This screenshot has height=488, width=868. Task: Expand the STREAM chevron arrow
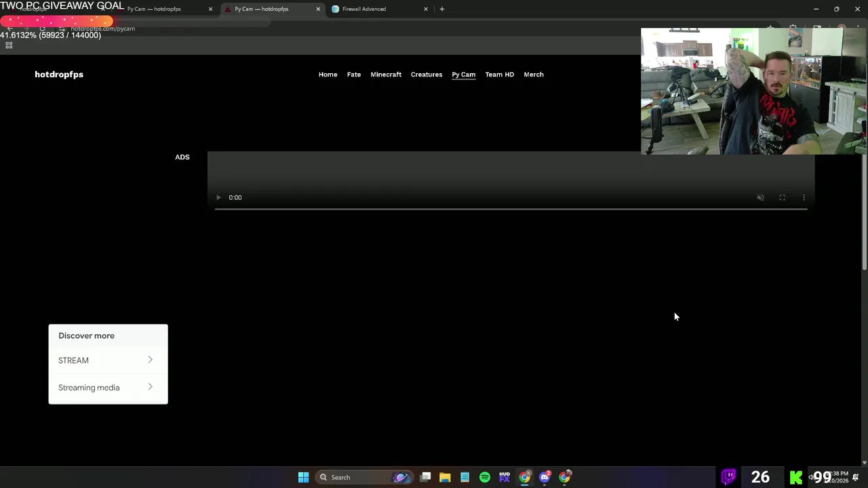tap(150, 360)
